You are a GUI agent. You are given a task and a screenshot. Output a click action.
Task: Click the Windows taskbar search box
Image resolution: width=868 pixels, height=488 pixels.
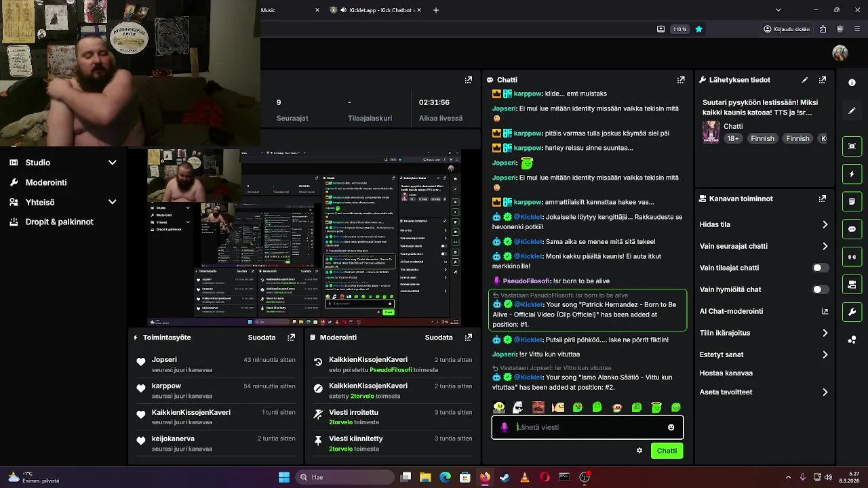coord(345,477)
